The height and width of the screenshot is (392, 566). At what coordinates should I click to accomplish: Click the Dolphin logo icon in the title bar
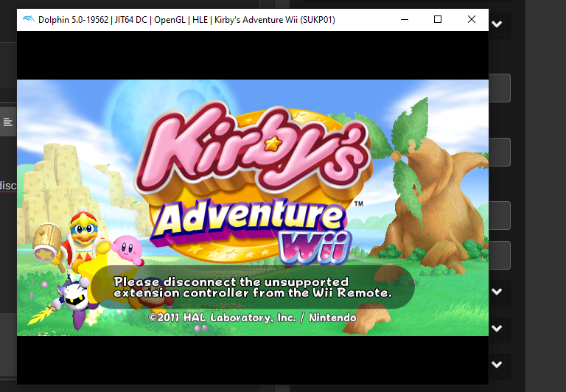(29, 19)
